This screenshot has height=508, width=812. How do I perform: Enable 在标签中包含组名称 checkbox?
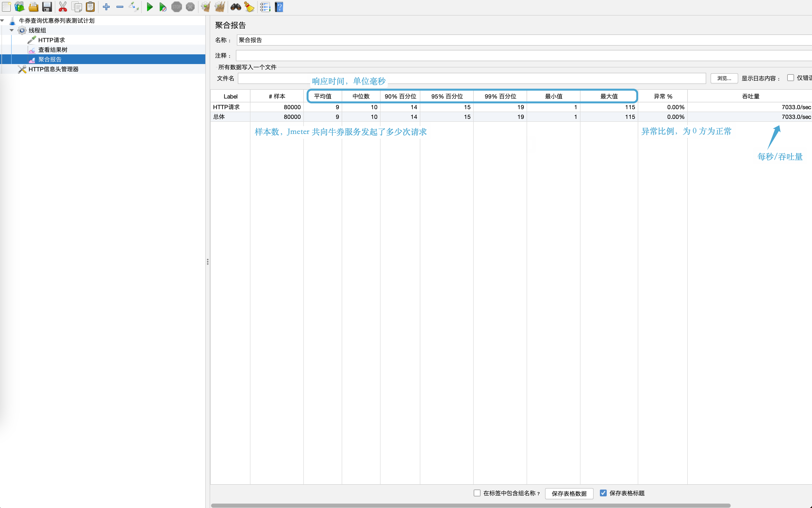[477, 493]
